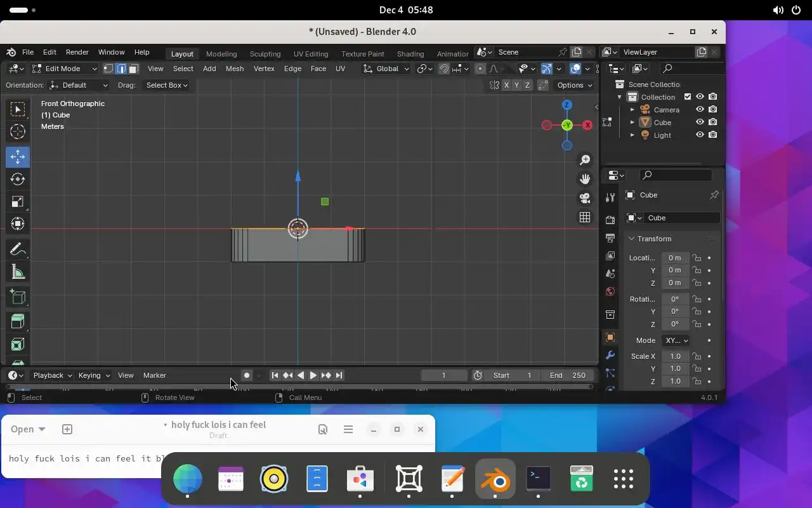Image resolution: width=812 pixels, height=508 pixels.
Task: Click the Scale X 1.0 field
Action: pos(675,356)
